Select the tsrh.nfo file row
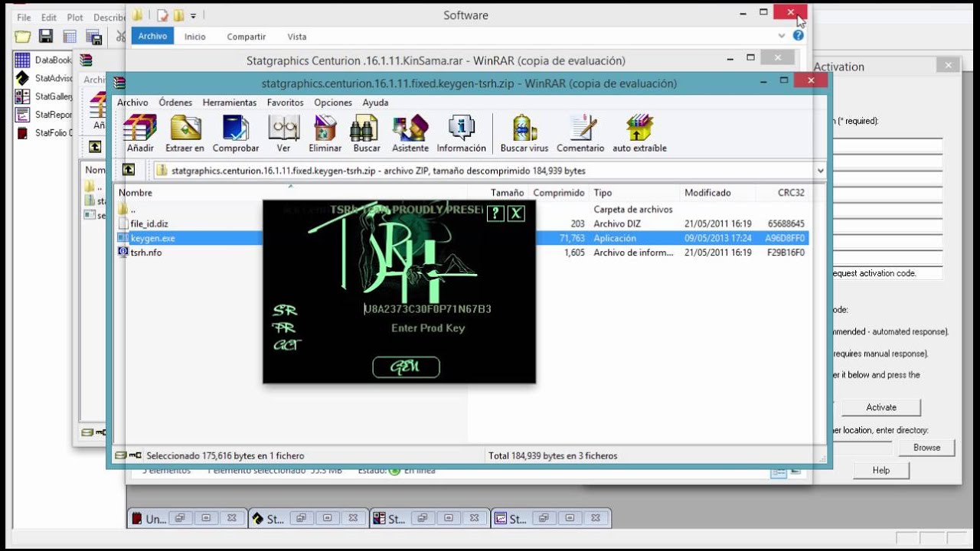Viewport: 980px width, 551px height. (462, 253)
